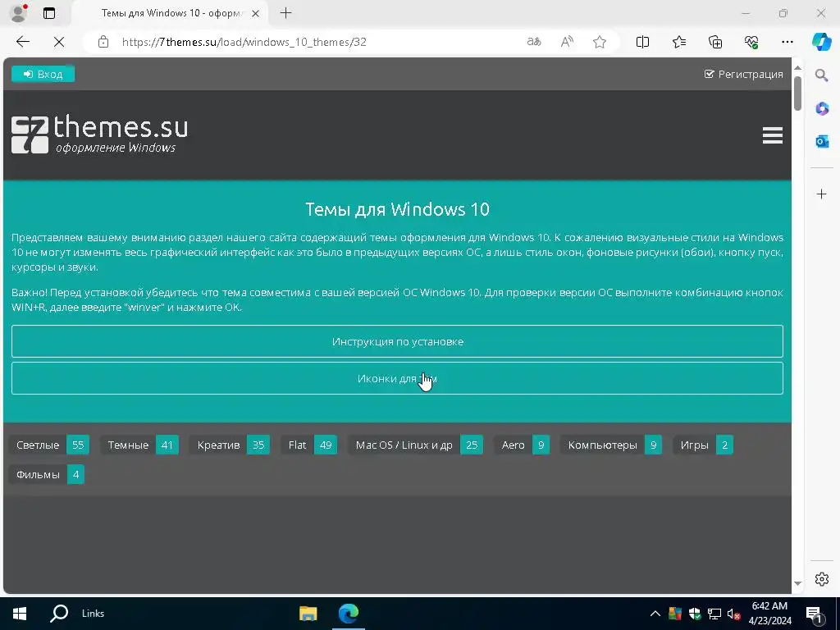Select the Темы для Windows 10 tab
840x630 pixels.
tap(171, 13)
